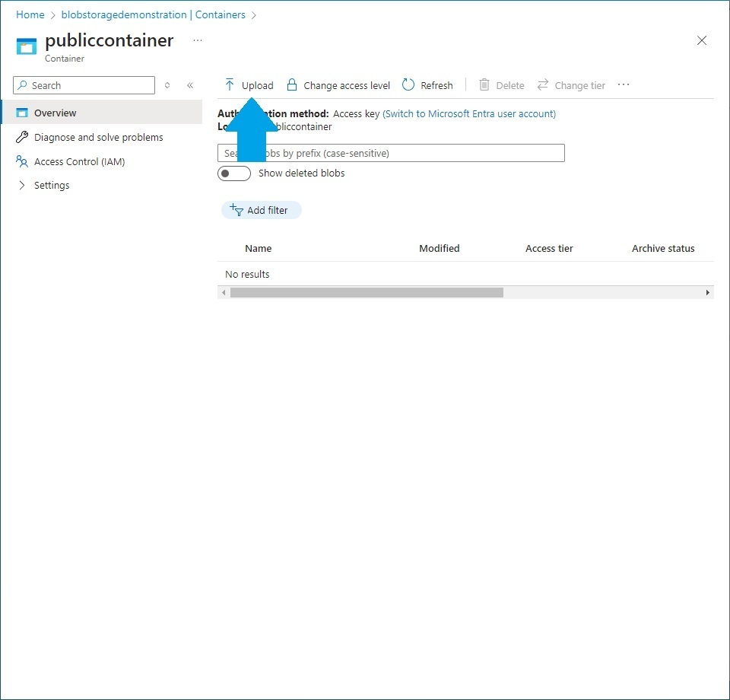Click the wrench Diagnose icon

point(22,137)
